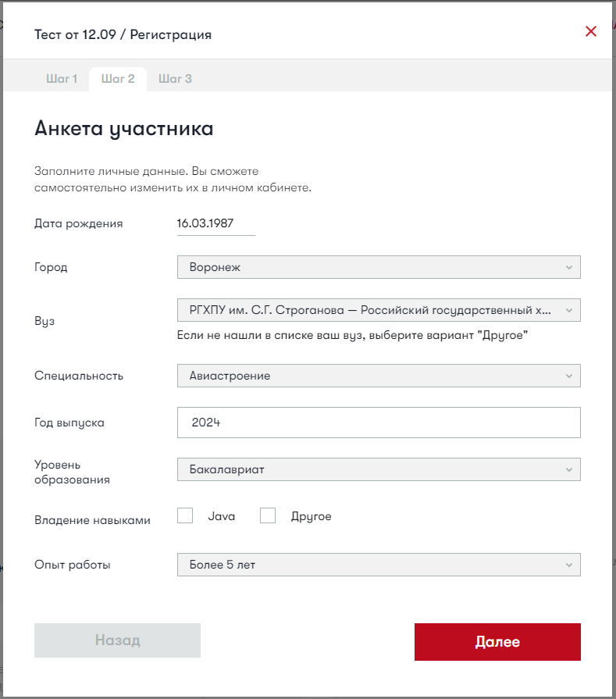Click the chevron arrow in Специальность field
The width and height of the screenshot is (616, 699).
pos(569,376)
